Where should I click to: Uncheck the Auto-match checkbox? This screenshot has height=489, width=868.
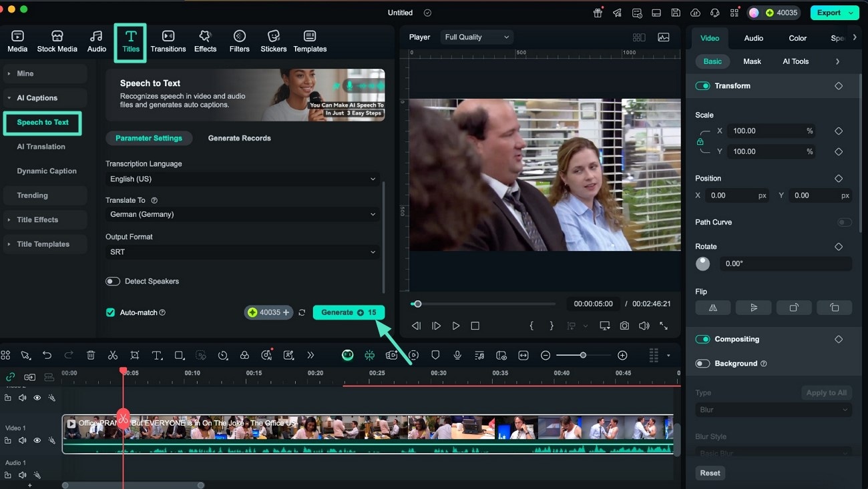(x=111, y=312)
